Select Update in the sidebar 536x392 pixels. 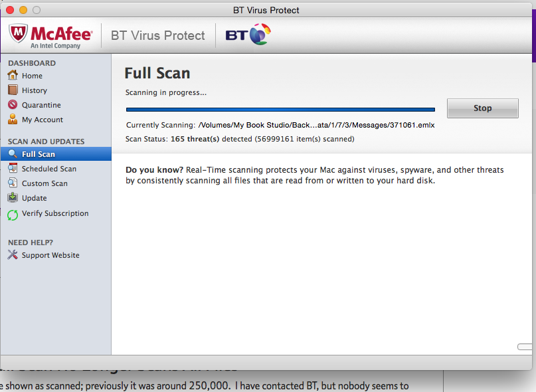click(x=34, y=198)
